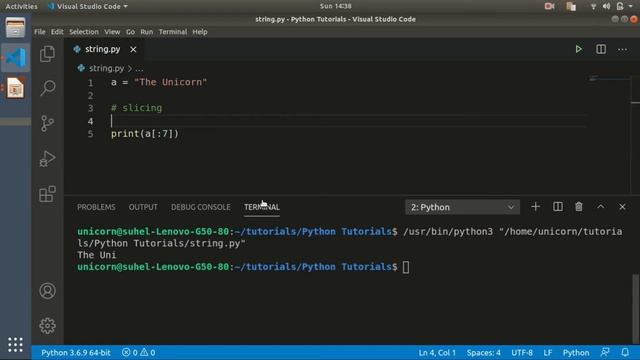Open the Extensions view
640x360 pixels.
point(47,194)
